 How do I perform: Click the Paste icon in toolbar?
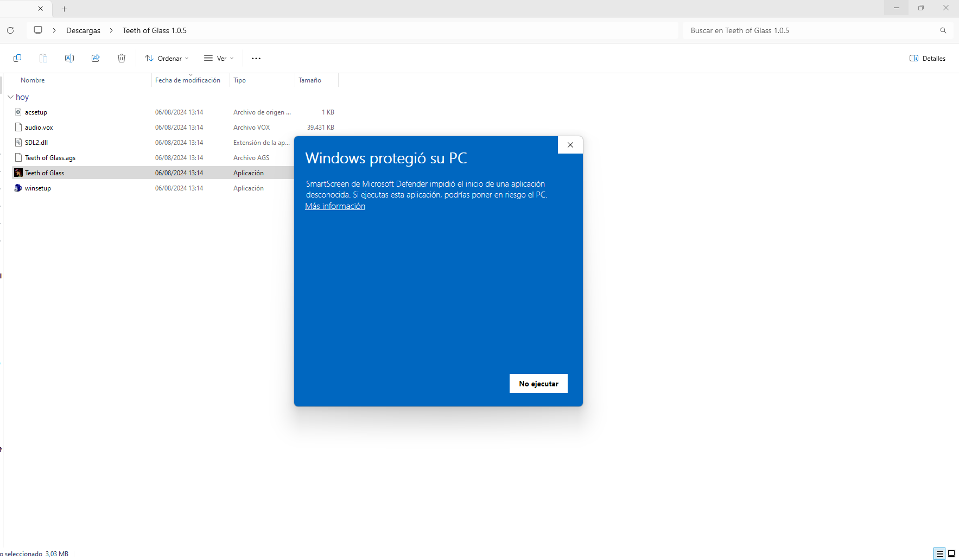click(x=43, y=58)
